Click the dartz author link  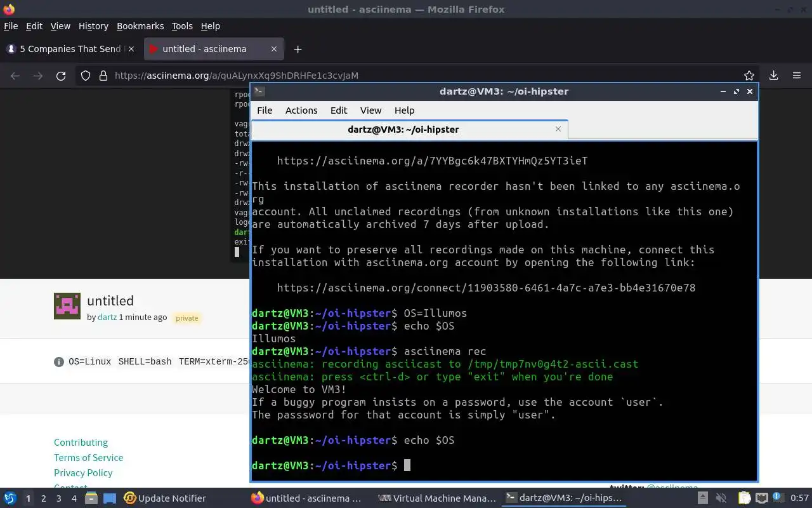107,317
